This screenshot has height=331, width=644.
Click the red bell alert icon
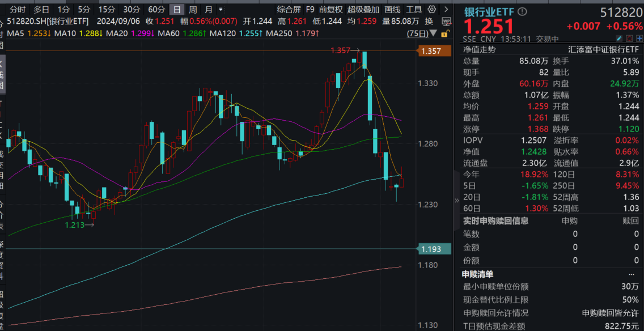630,39
